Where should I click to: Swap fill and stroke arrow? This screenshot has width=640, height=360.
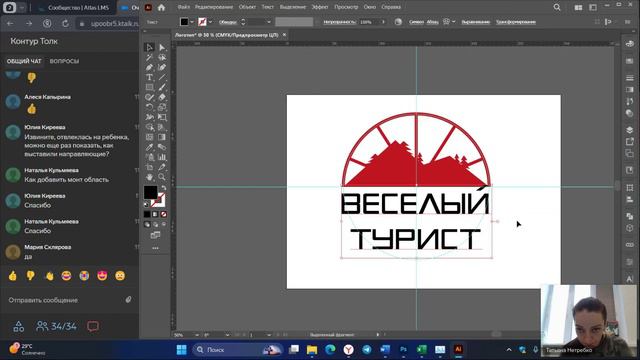point(163,188)
